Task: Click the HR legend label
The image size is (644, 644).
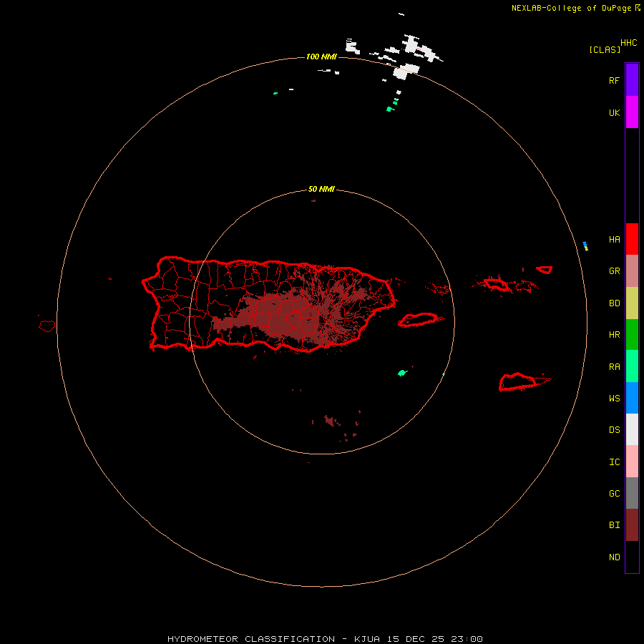Action: pos(614,335)
